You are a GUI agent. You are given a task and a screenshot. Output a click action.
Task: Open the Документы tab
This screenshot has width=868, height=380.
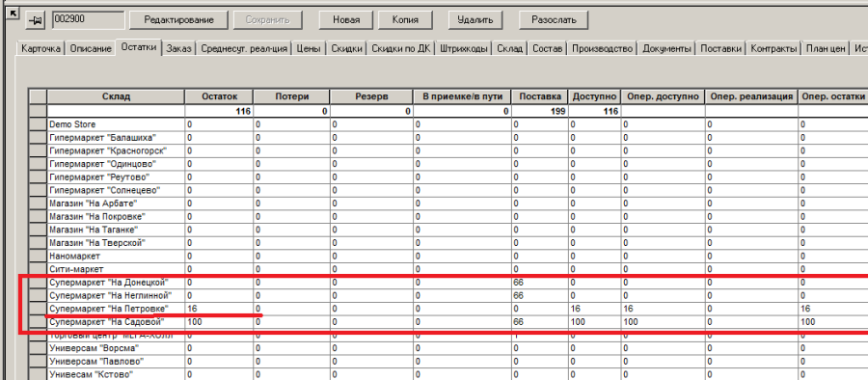click(x=666, y=49)
